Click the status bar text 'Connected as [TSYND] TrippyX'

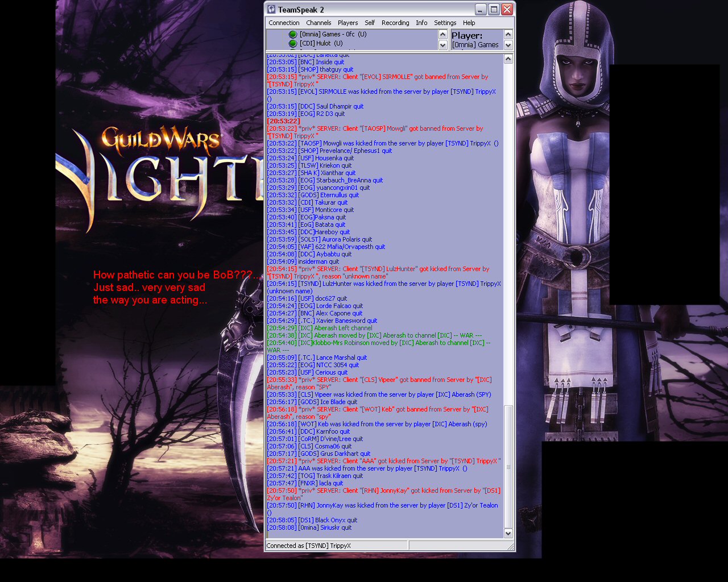(x=308, y=546)
